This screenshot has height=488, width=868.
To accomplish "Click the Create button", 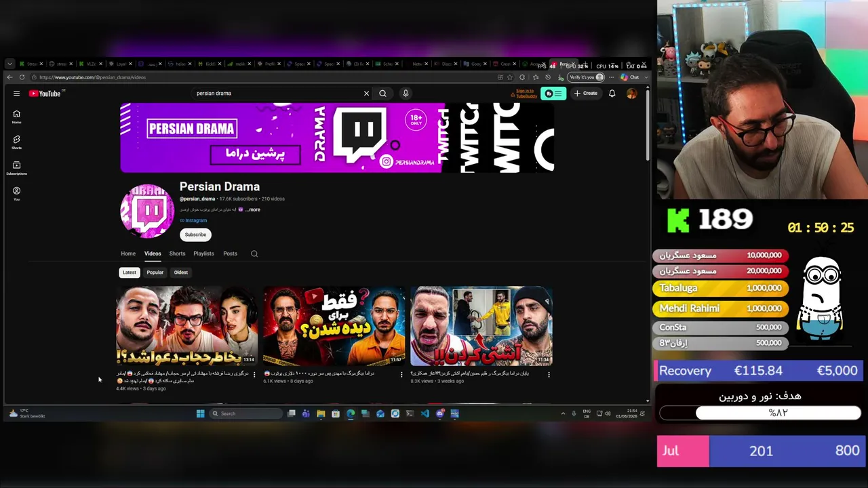I will (586, 94).
